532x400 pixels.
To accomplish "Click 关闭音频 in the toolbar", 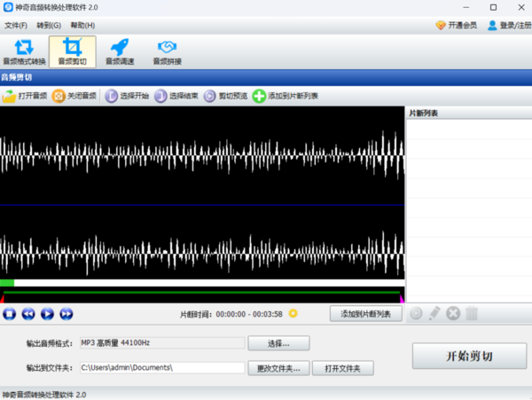I will pos(74,96).
